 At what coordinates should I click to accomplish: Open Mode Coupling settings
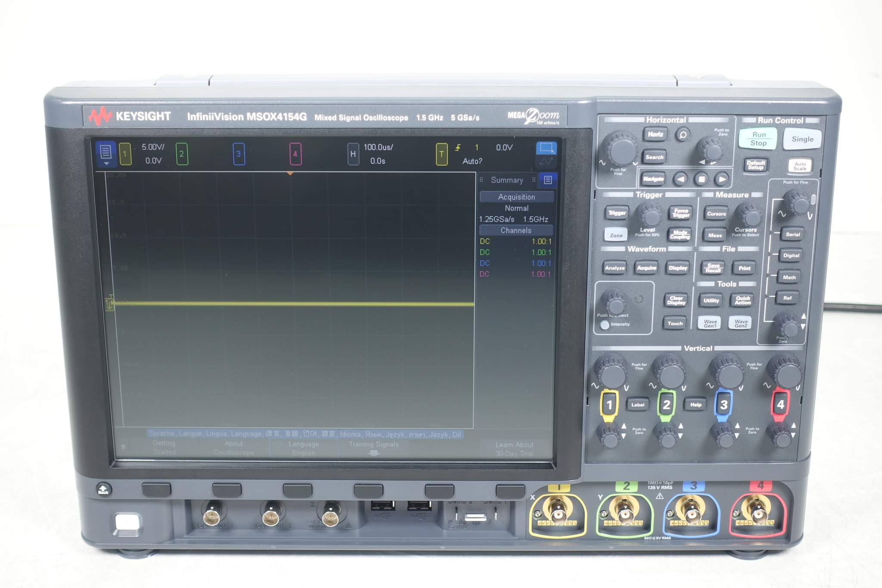pos(680,235)
